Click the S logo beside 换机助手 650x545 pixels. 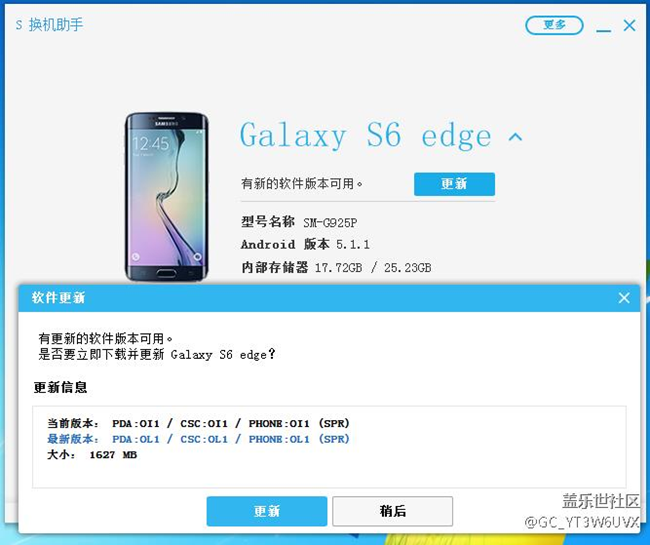(19, 25)
